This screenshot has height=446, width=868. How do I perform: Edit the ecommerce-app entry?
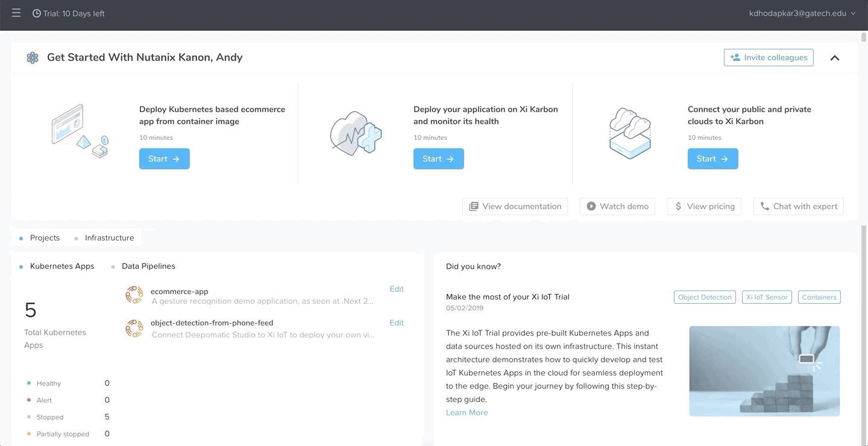click(397, 289)
